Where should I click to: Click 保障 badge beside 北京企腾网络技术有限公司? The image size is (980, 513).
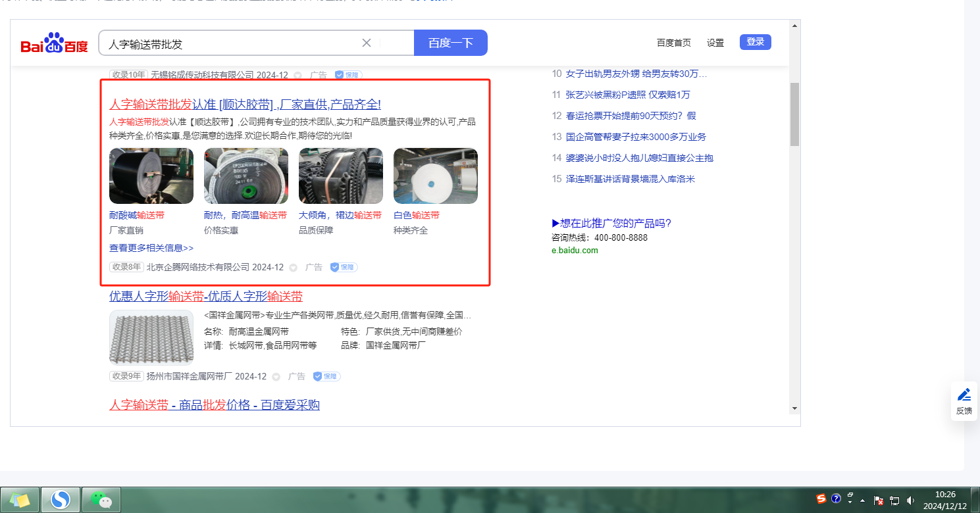tap(344, 268)
